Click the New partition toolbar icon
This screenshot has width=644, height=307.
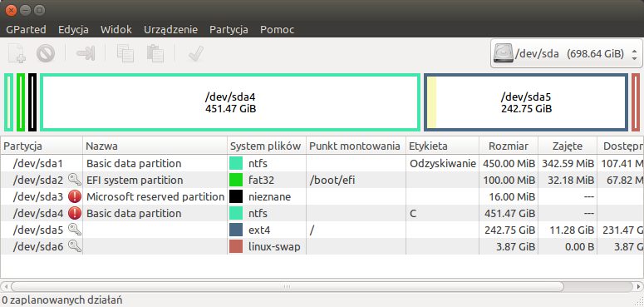(17, 53)
